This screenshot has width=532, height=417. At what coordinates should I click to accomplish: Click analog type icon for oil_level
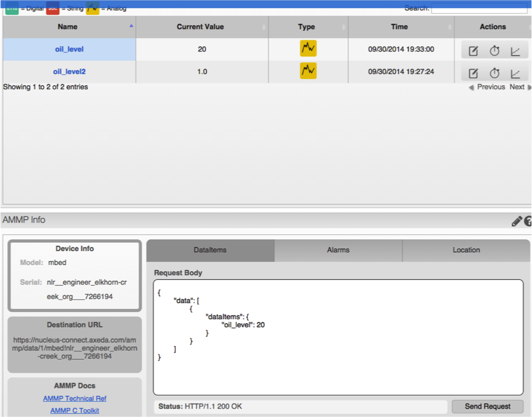pyautogui.click(x=308, y=48)
